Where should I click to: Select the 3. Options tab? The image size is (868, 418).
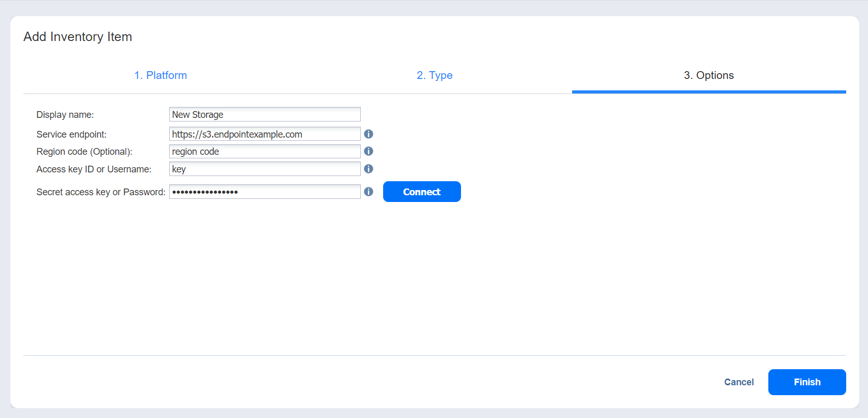click(x=709, y=75)
